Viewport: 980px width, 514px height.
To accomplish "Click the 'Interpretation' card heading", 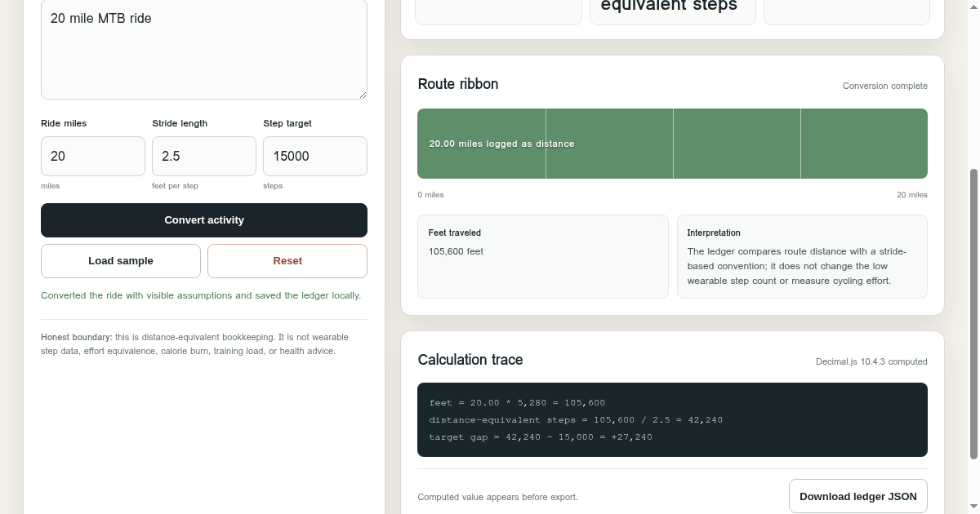I will (714, 233).
